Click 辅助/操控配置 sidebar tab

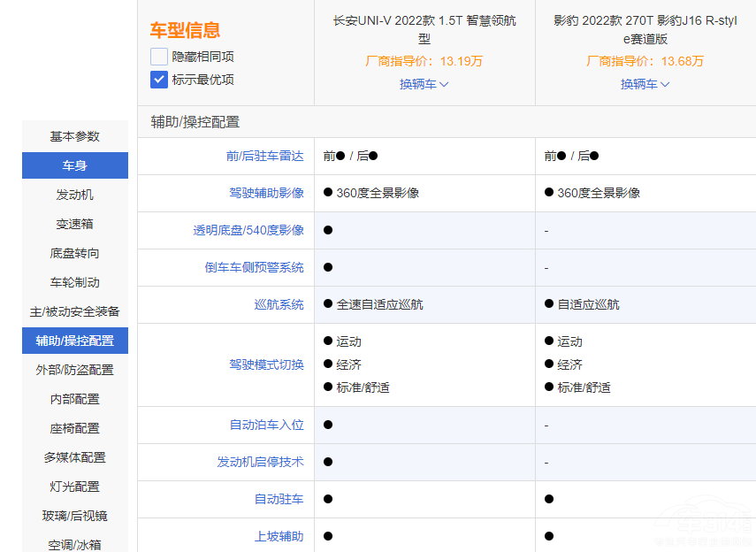pyautogui.click(x=75, y=341)
